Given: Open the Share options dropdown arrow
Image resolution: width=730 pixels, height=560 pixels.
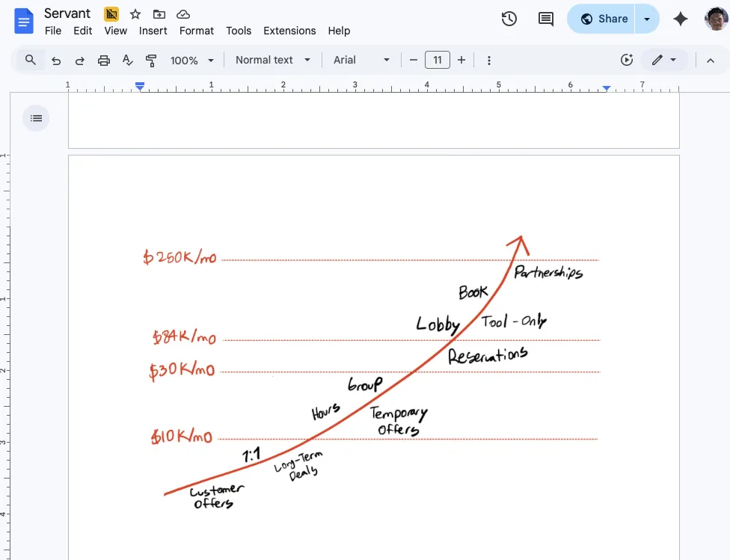Looking at the screenshot, I should [647, 19].
